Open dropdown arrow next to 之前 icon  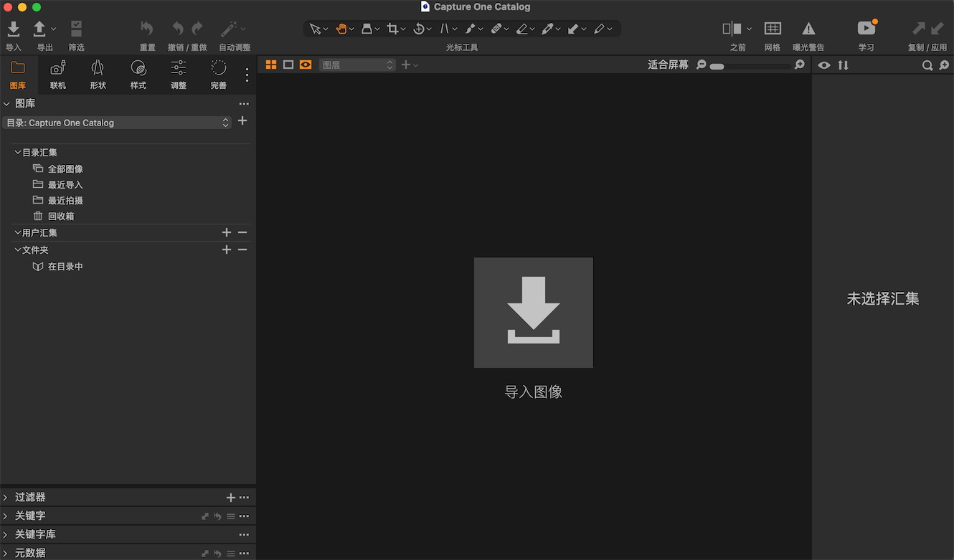coord(749,29)
